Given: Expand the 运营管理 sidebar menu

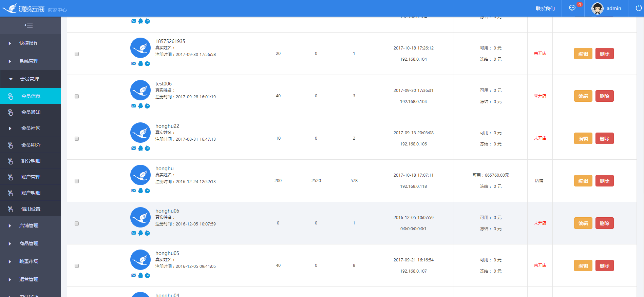Looking at the screenshot, I should [30, 279].
